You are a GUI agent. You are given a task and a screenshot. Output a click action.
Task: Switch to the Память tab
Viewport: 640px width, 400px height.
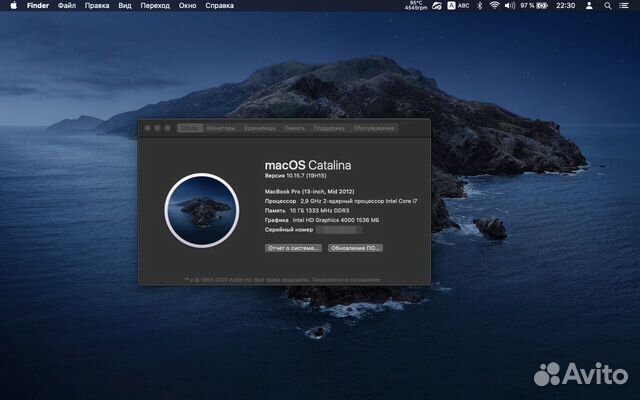pos(294,128)
